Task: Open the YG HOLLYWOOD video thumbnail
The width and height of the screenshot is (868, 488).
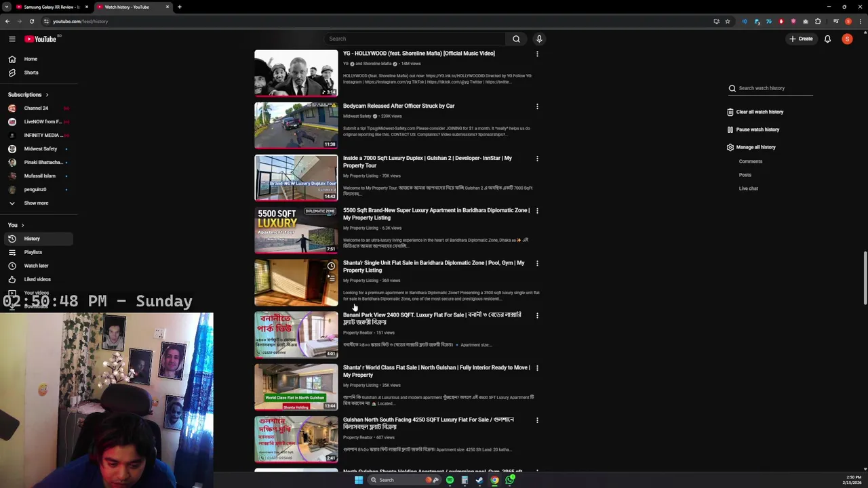Action: click(x=296, y=73)
